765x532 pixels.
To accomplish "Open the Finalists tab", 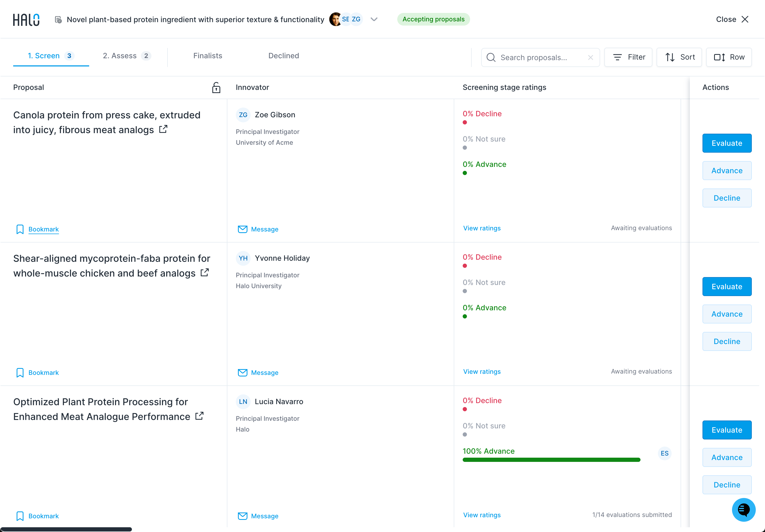I will click(208, 56).
